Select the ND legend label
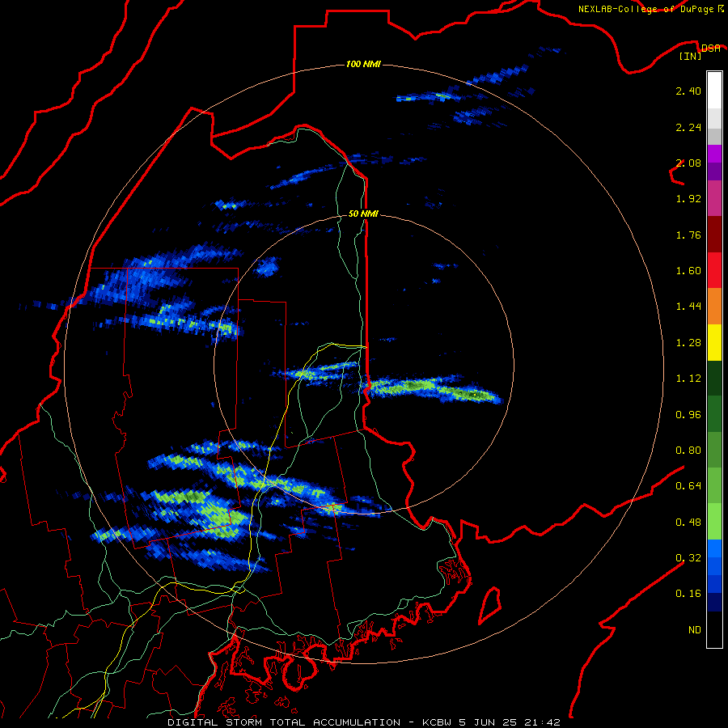Screen dimensions: 728x728 pos(695,630)
